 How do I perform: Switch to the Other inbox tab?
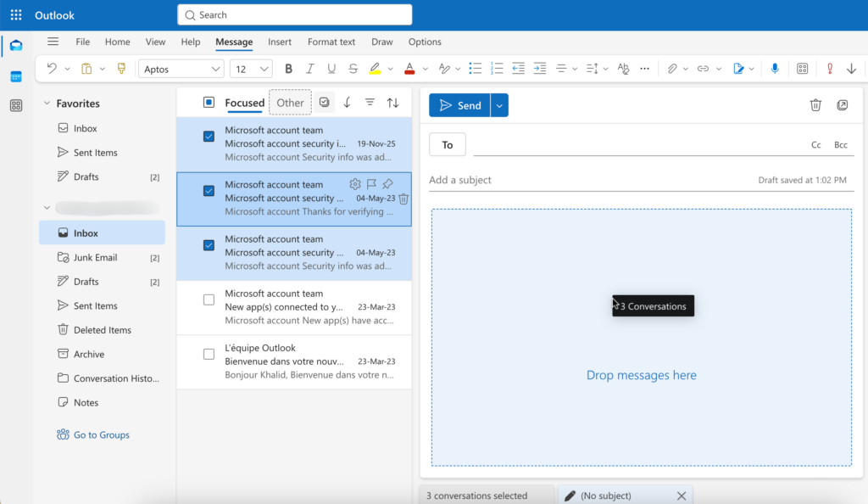290,103
